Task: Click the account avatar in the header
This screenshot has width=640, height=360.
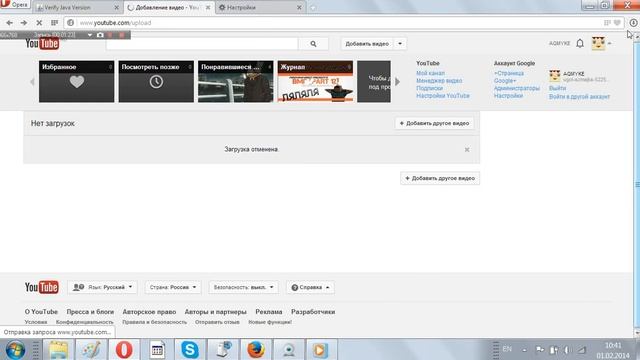Action: coord(598,43)
